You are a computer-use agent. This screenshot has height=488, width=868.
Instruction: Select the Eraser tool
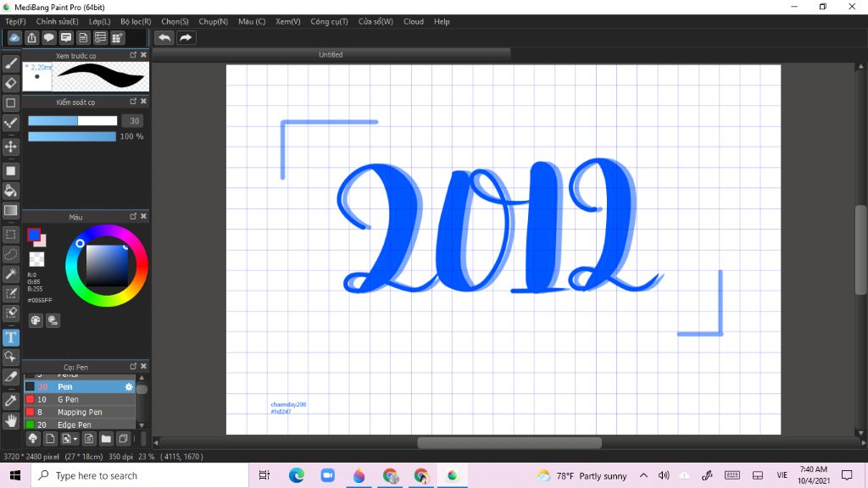point(10,83)
